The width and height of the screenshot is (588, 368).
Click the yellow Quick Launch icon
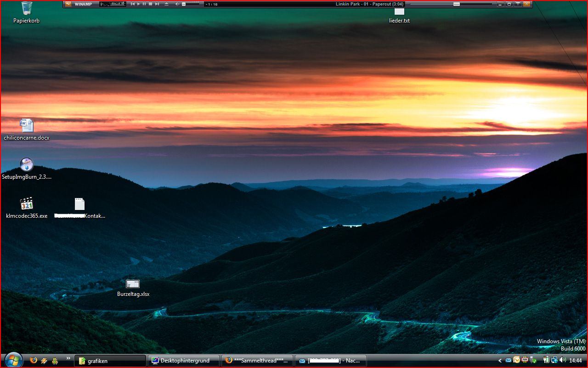click(x=55, y=361)
